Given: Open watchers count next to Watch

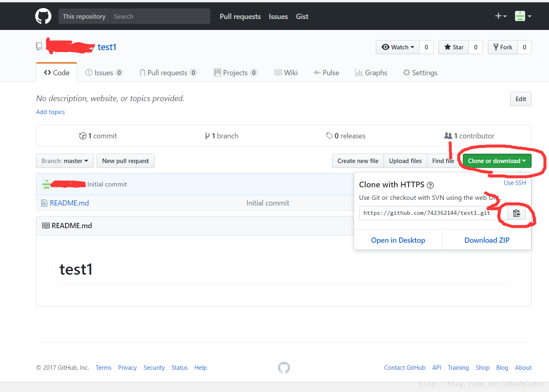Looking at the screenshot, I should pyautogui.click(x=426, y=47).
